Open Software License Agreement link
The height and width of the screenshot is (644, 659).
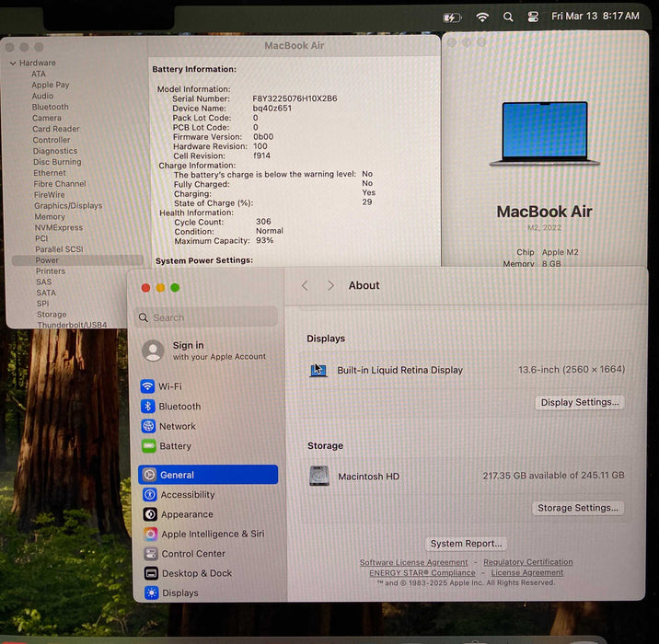coord(413,562)
